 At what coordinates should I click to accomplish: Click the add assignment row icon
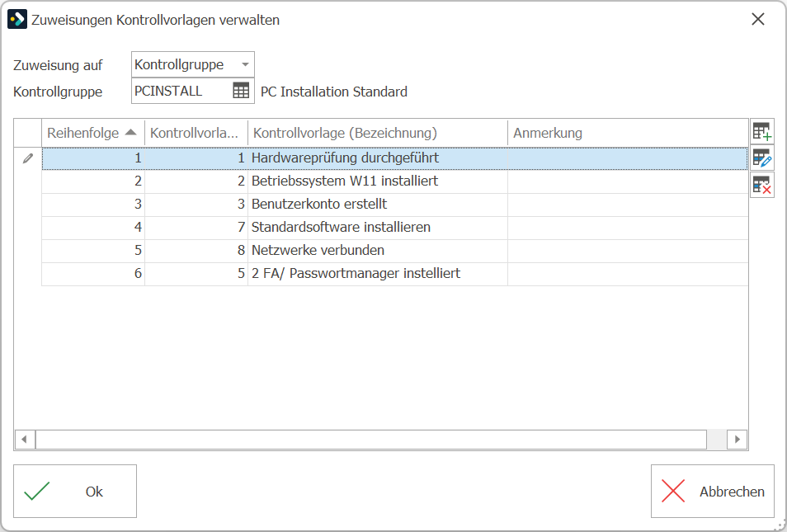pos(762,132)
